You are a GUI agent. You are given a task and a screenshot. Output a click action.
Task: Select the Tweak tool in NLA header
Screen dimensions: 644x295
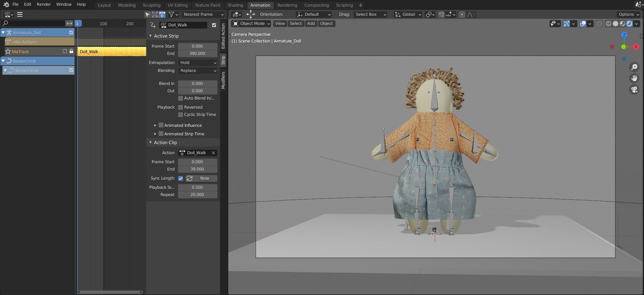pyautogui.click(x=147, y=14)
